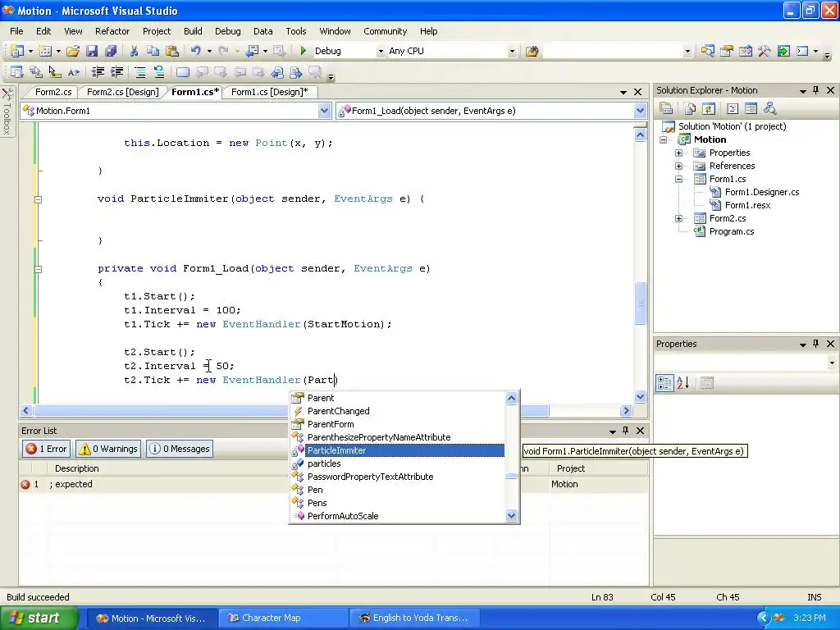Click the Undo arrow icon
Image resolution: width=840 pixels, height=630 pixels.
(x=195, y=51)
